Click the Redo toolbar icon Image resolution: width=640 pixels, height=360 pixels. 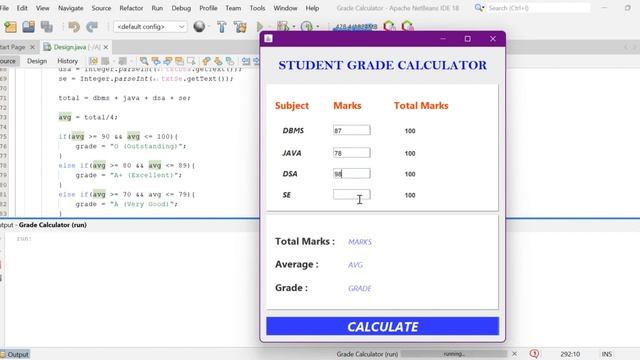[92, 27]
